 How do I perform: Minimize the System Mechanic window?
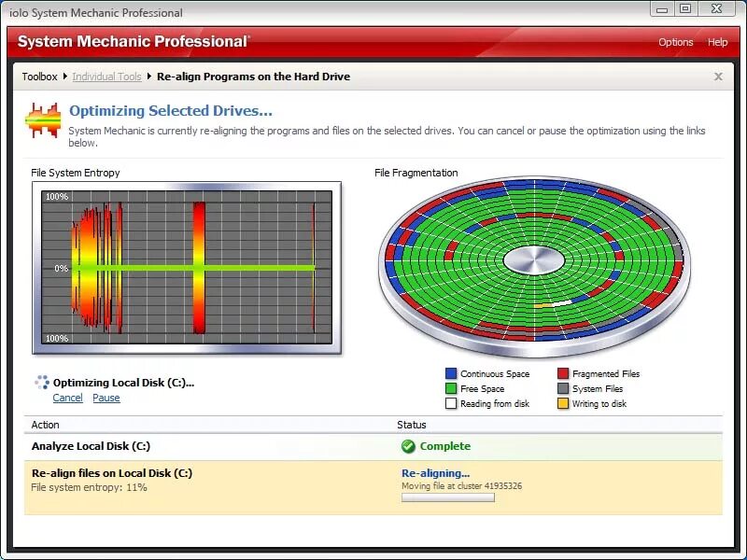[662, 9]
